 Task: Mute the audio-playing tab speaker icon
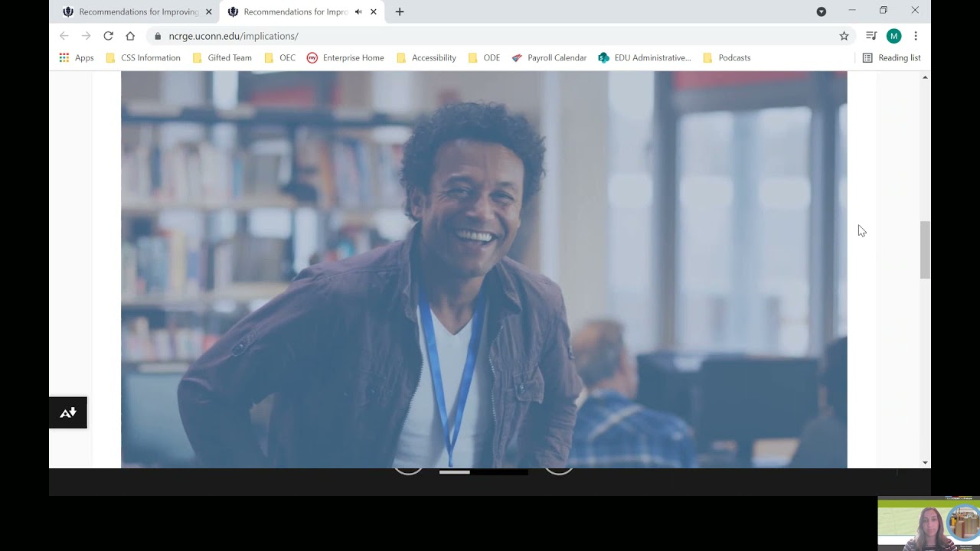coord(358,11)
